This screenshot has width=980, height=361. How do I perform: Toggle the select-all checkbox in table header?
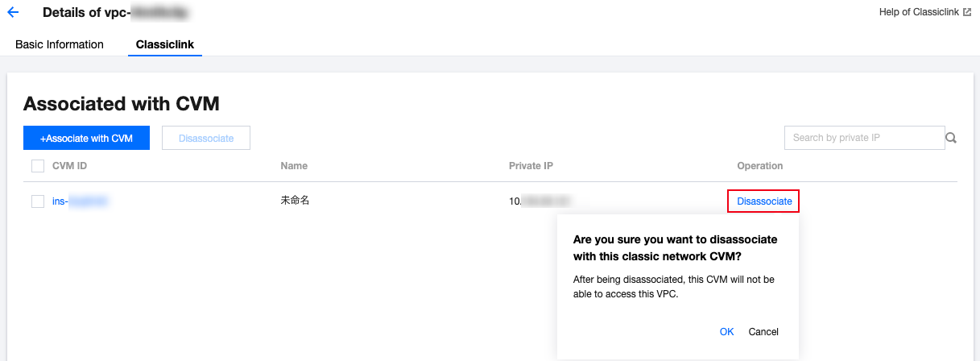(38, 166)
